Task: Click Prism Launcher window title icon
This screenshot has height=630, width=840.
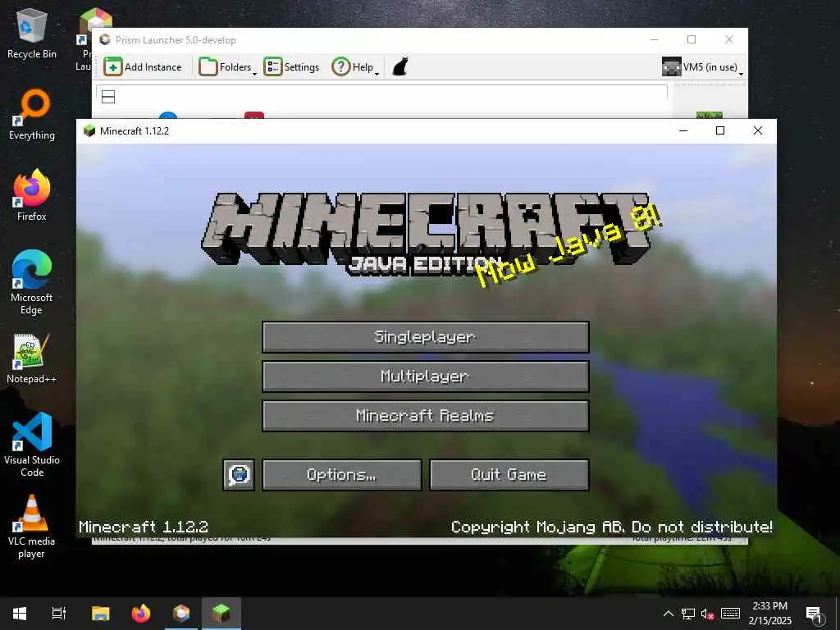Action: pyautogui.click(x=105, y=39)
